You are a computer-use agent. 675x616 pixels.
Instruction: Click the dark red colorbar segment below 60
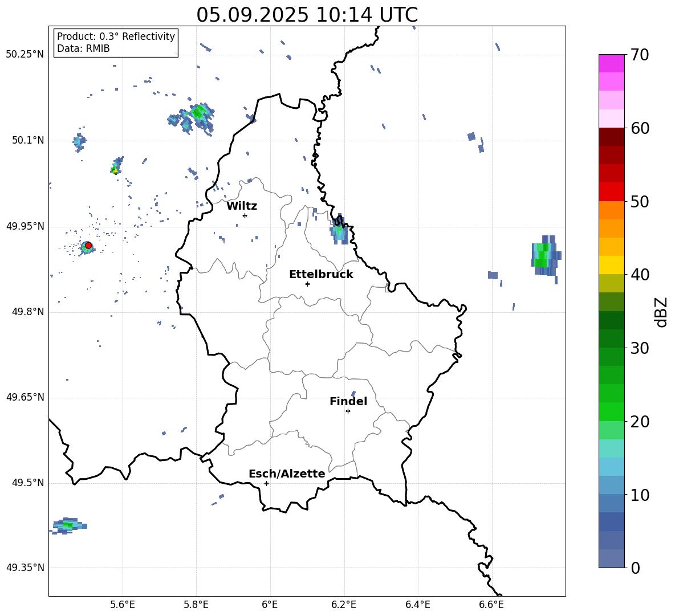click(x=611, y=137)
